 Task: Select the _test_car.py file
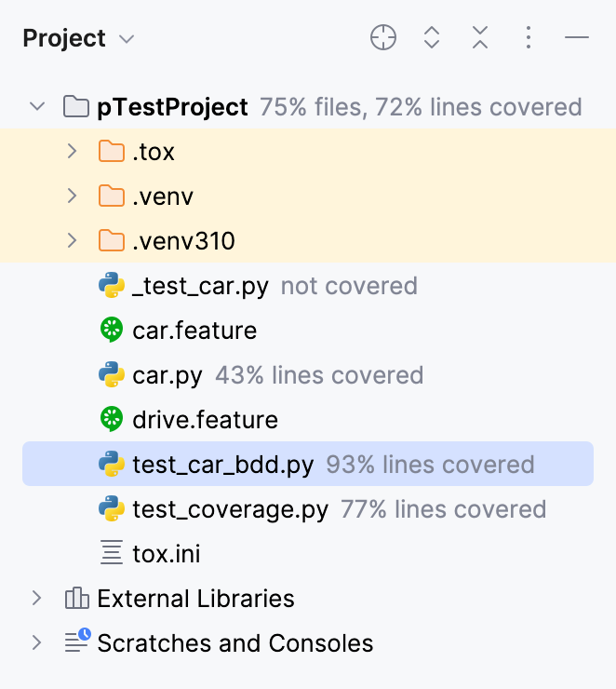[200, 286]
